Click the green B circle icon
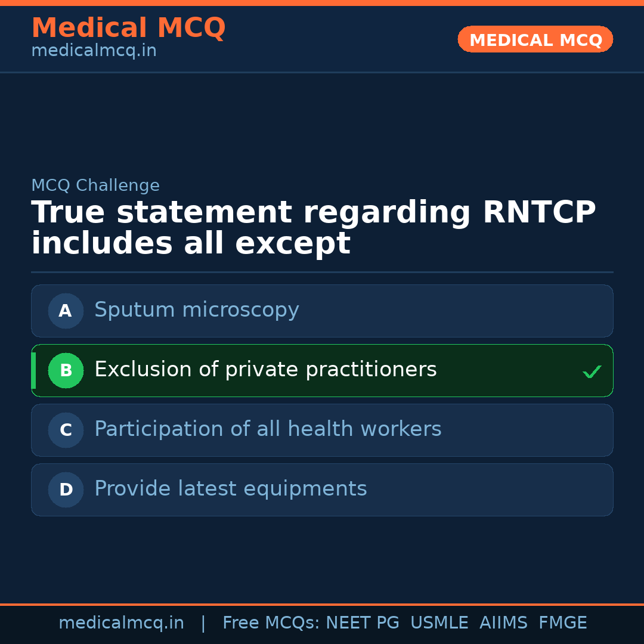This screenshot has height=644, width=644. click(x=66, y=370)
